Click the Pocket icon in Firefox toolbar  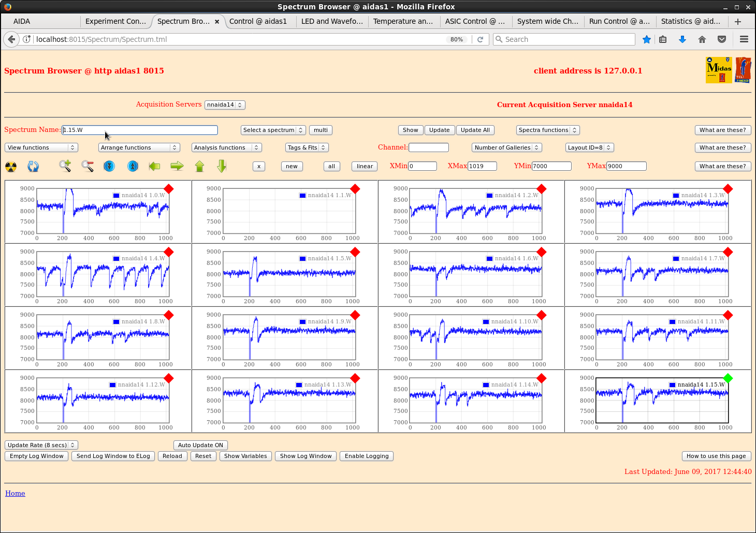click(x=722, y=39)
